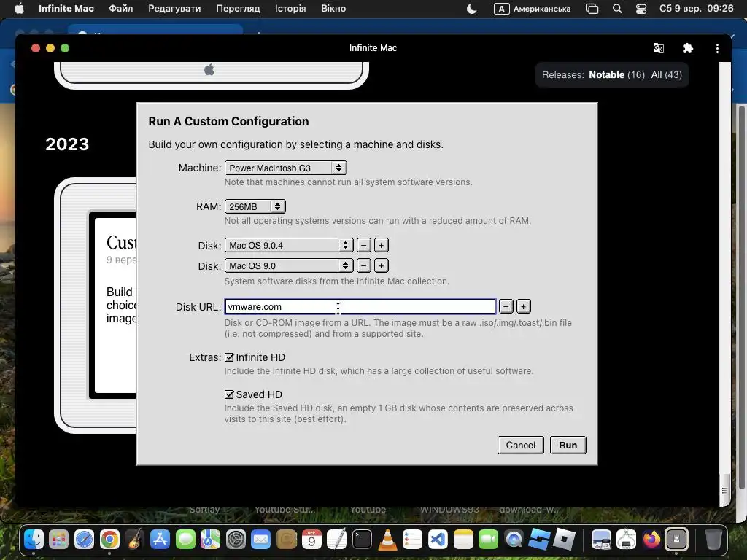Open the Stage Manager windows icon in menu bar
747x560 pixels.
click(592, 9)
